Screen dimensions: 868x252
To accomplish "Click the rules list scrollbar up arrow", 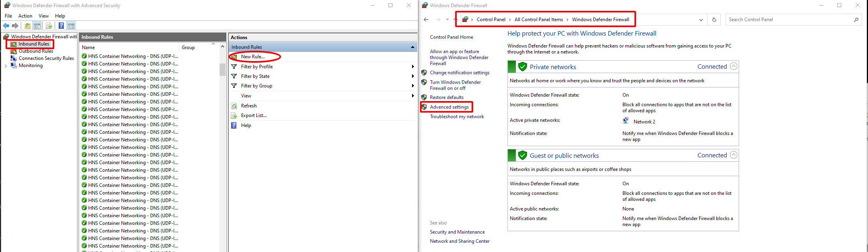I will point(222,47).
